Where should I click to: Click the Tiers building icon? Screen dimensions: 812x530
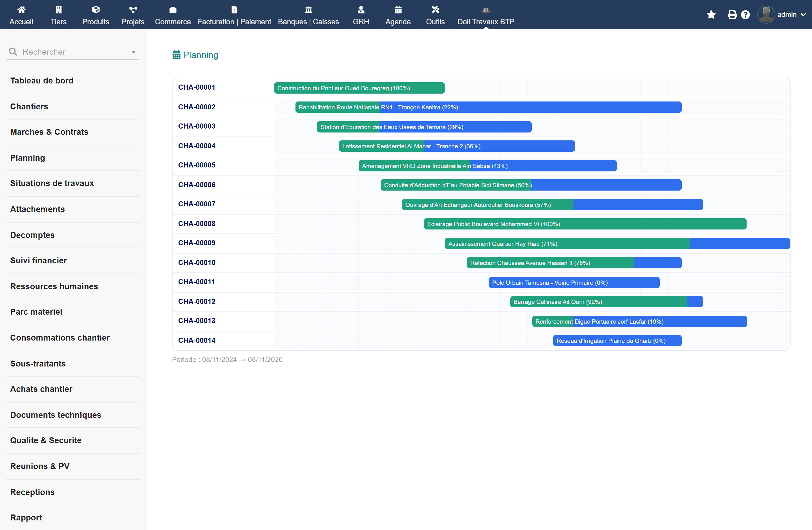pyautogui.click(x=58, y=10)
